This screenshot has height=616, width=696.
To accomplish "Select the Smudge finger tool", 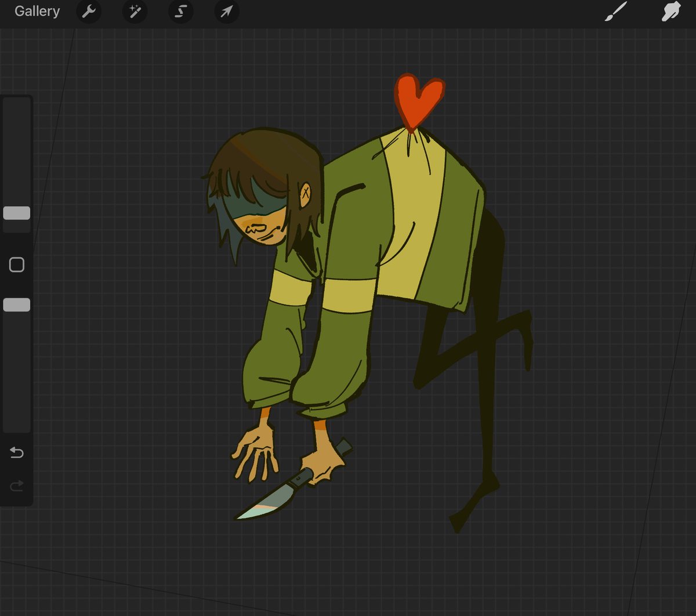I will click(670, 11).
